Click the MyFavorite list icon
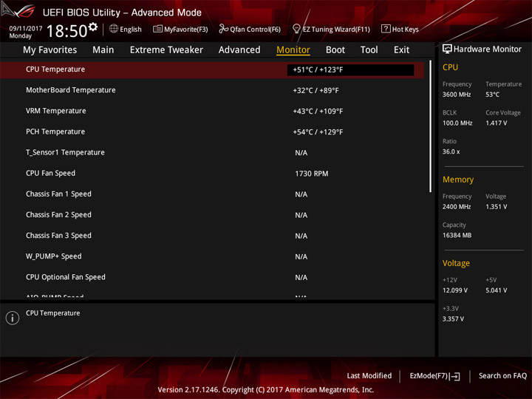 [157, 29]
